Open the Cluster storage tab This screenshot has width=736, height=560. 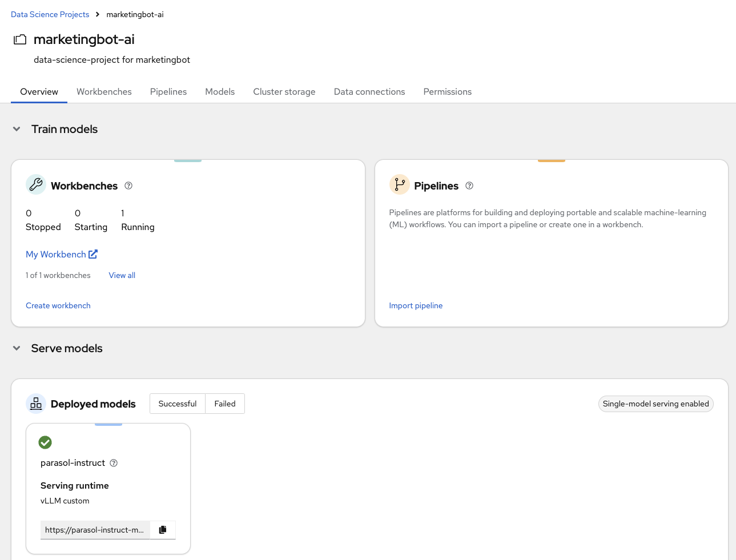(x=284, y=92)
